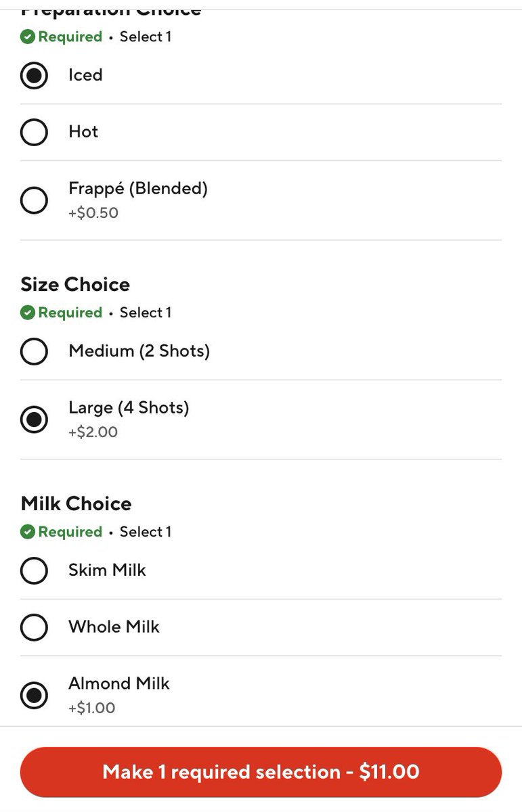Click green Required checkmark under Size Choice
Image resolution: width=522 pixels, height=812 pixels.
click(28, 313)
